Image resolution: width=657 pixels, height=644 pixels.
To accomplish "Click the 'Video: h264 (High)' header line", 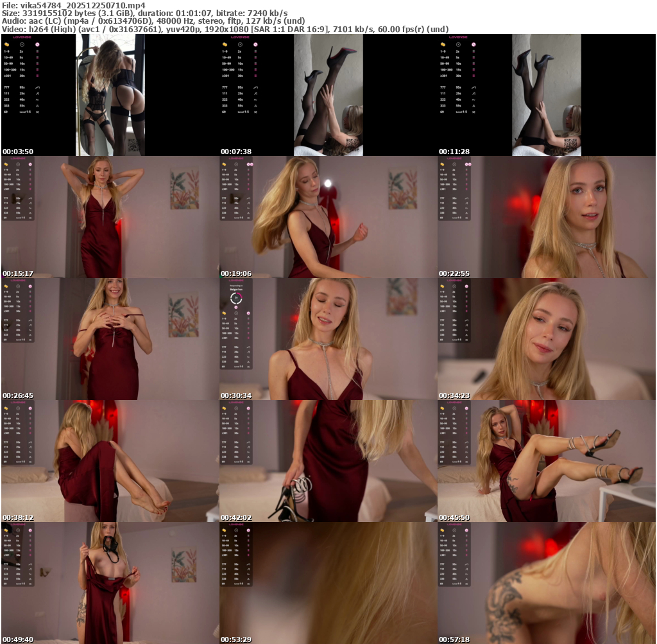I will click(x=225, y=30).
